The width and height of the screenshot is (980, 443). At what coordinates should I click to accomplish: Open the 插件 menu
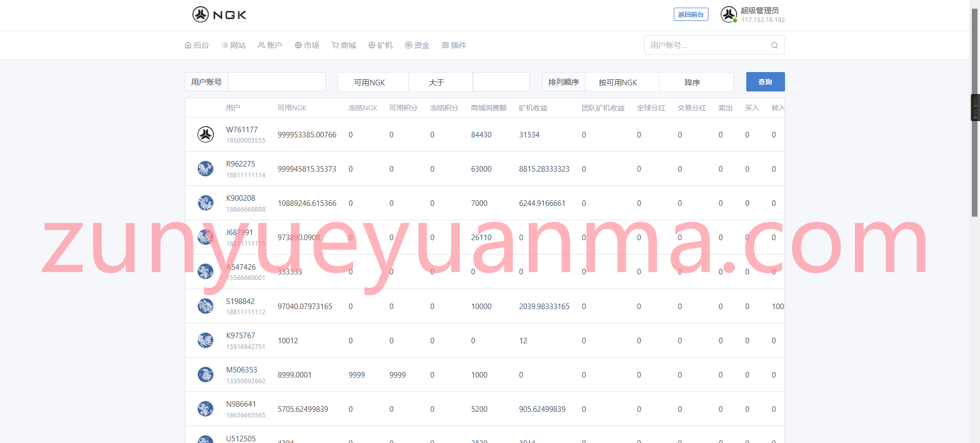pyautogui.click(x=454, y=45)
